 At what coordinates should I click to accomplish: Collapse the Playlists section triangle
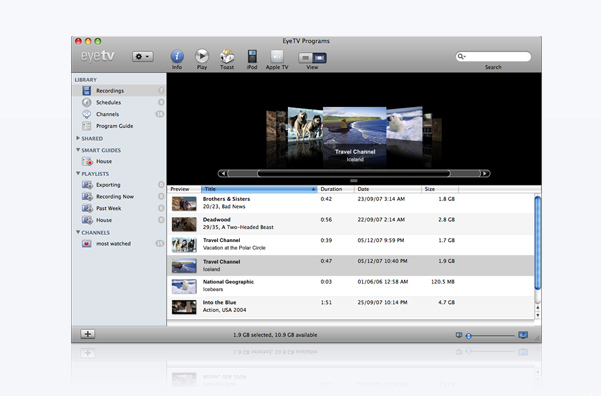78,173
